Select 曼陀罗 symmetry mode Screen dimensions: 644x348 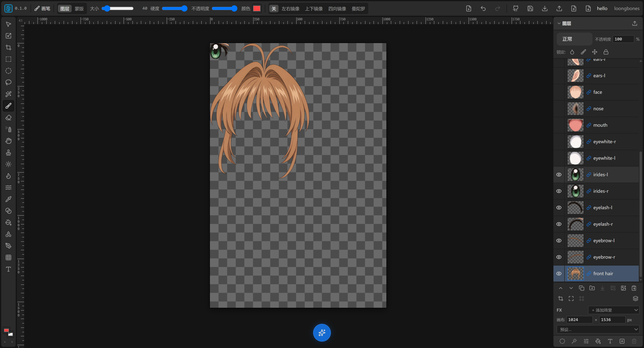point(358,8)
